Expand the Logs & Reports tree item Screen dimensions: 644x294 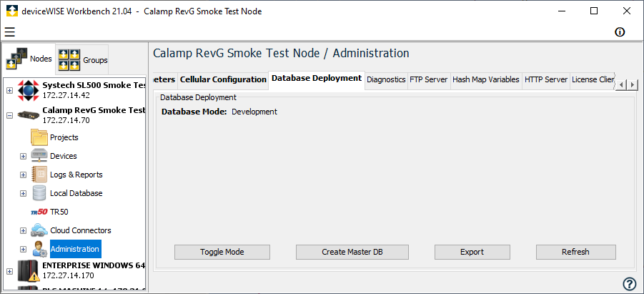click(x=24, y=175)
